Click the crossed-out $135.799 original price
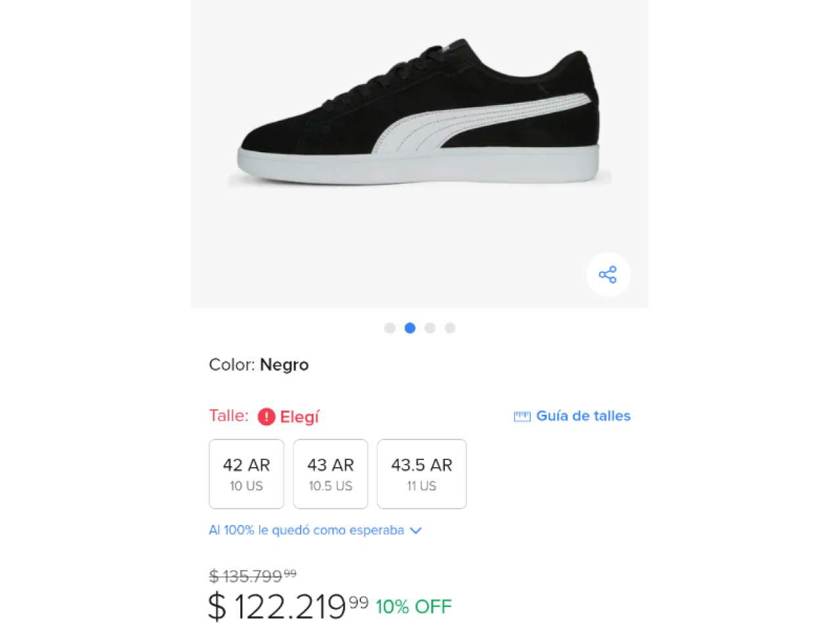 click(253, 576)
